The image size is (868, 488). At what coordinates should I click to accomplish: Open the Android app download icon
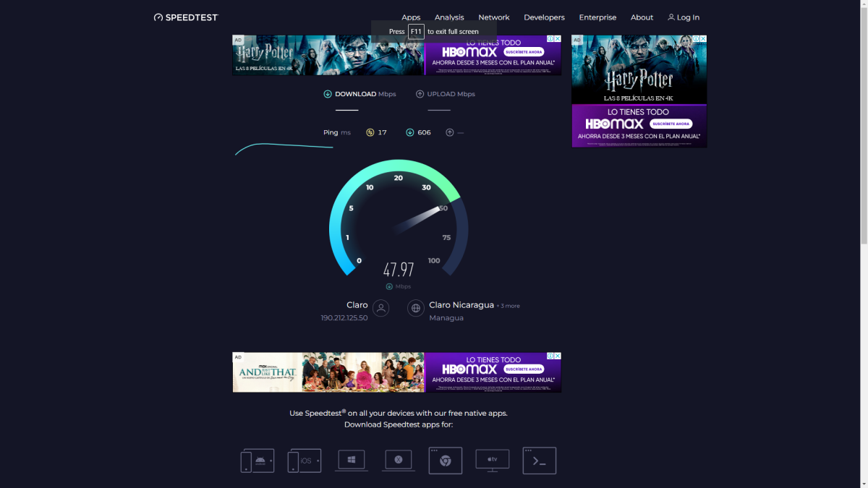pyautogui.click(x=258, y=461)
